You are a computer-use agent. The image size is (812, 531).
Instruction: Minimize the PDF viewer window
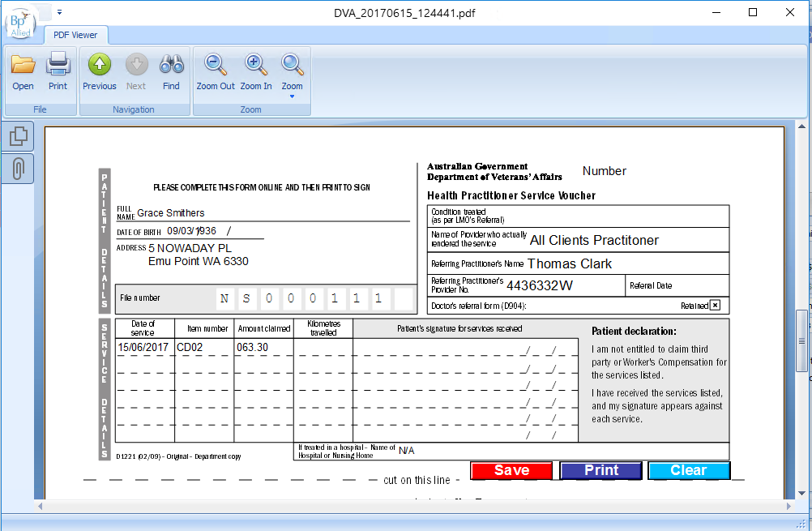pyautogui.click(x=716, y=12)
